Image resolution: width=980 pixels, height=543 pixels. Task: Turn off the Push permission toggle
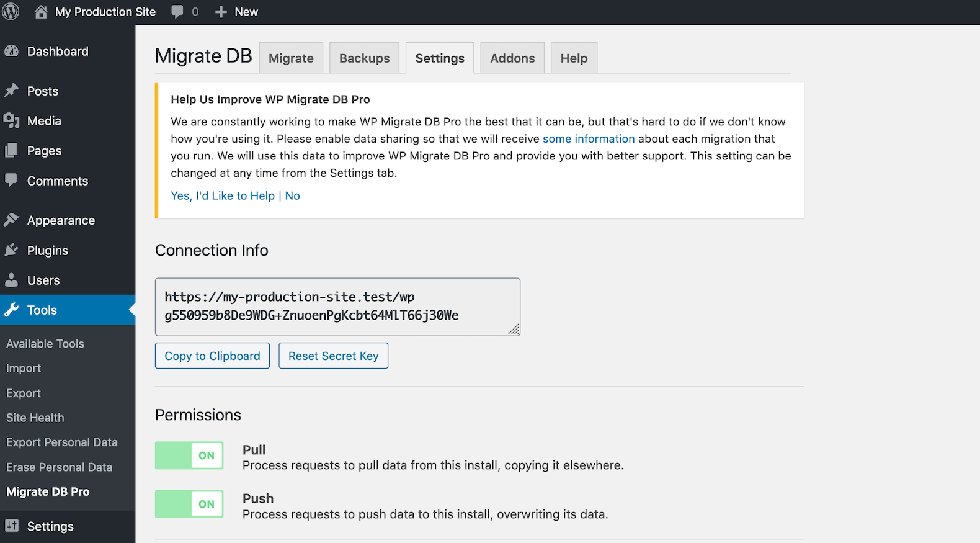click(x=189, y=504)
